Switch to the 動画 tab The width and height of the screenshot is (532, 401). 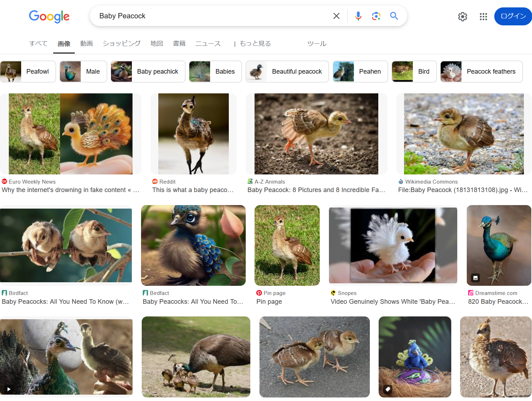(86, 44)
